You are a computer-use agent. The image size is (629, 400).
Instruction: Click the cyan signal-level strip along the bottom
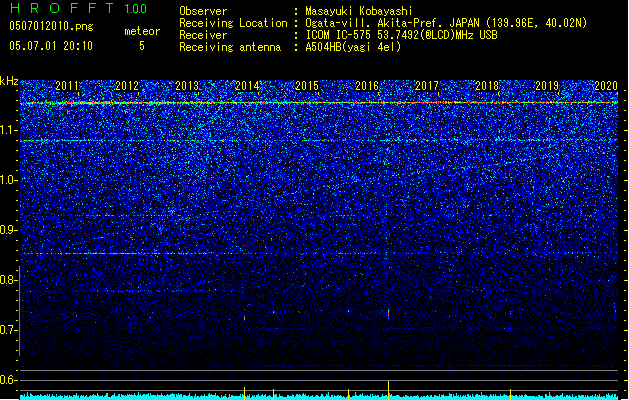point(319,396)
